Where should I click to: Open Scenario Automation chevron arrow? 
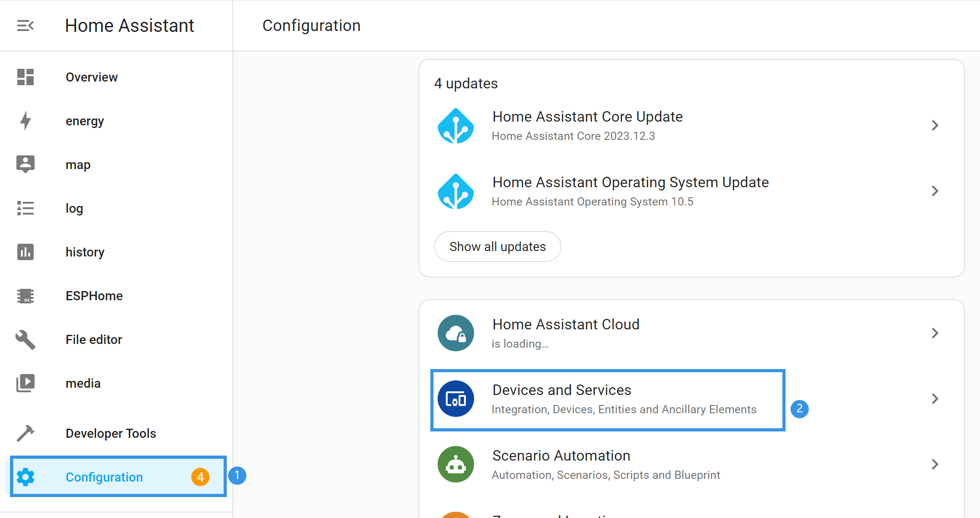pyautogui.click(x=935, y=464)
